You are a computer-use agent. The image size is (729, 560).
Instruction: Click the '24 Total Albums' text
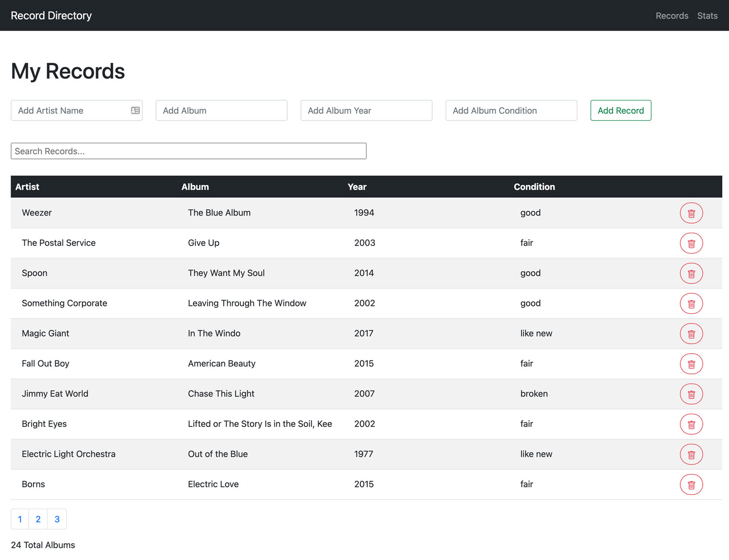43,545
